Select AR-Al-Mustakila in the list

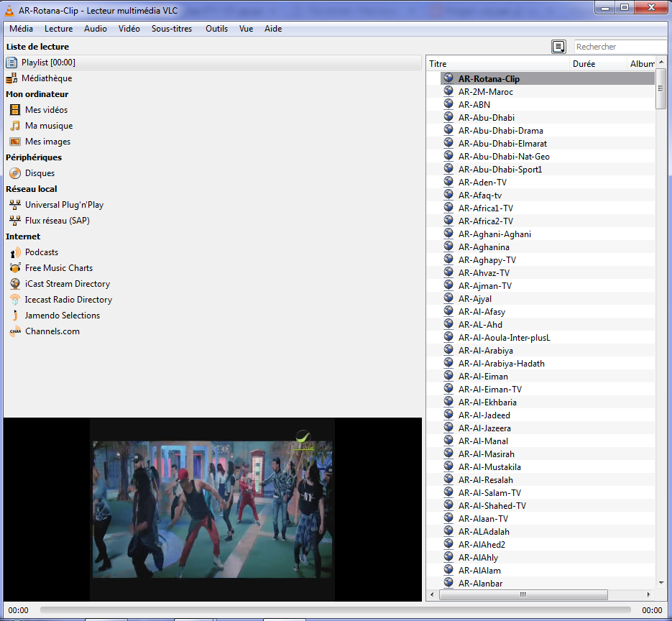(x=547, y=467)
